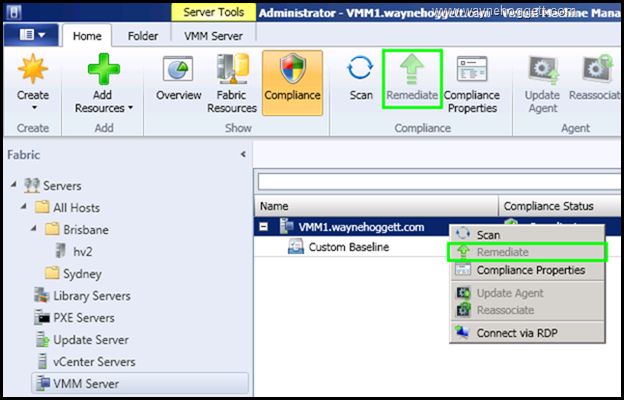The image size is (624, 400).
Task: Switch to the VMM Server ribbon tab
Action: (213, 36)
